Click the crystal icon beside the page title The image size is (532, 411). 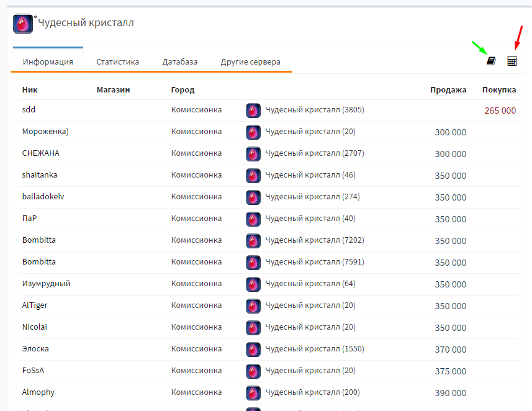(x=23, y=24)
